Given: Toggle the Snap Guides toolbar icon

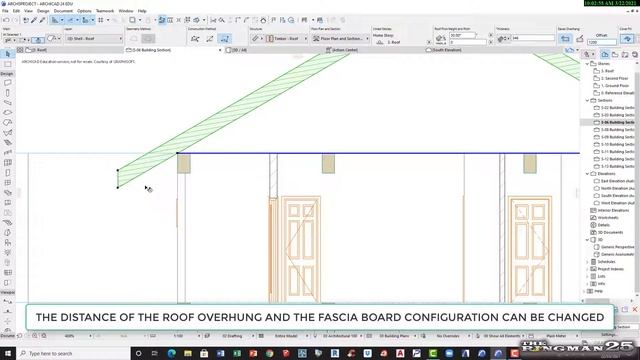Looking at the screenshot, I should (71, 20).
